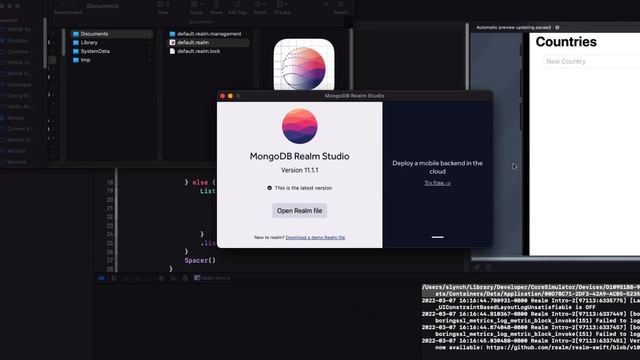Click the Finder Add Tags toolbar icon
Image resolution: width=640 pixels, height=360 pixels.
click(238, 4)
